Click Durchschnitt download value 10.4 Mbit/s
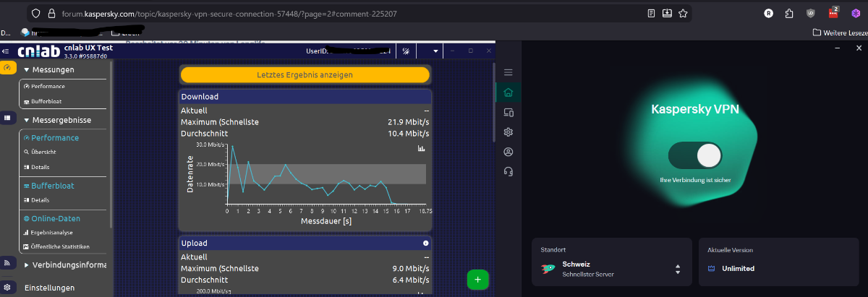The width and height of the screenshot is (868, 297). [408, 133]
